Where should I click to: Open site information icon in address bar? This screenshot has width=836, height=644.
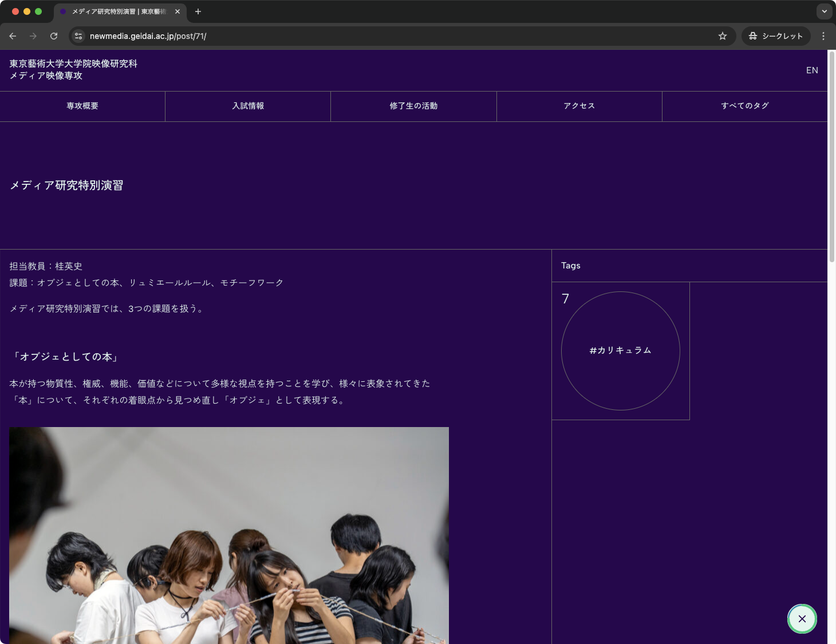pos(78,36)
